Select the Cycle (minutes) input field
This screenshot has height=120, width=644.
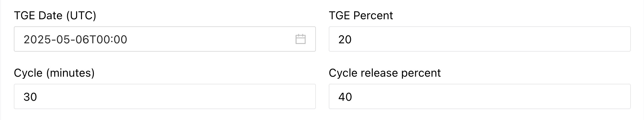tap(165, 97)
